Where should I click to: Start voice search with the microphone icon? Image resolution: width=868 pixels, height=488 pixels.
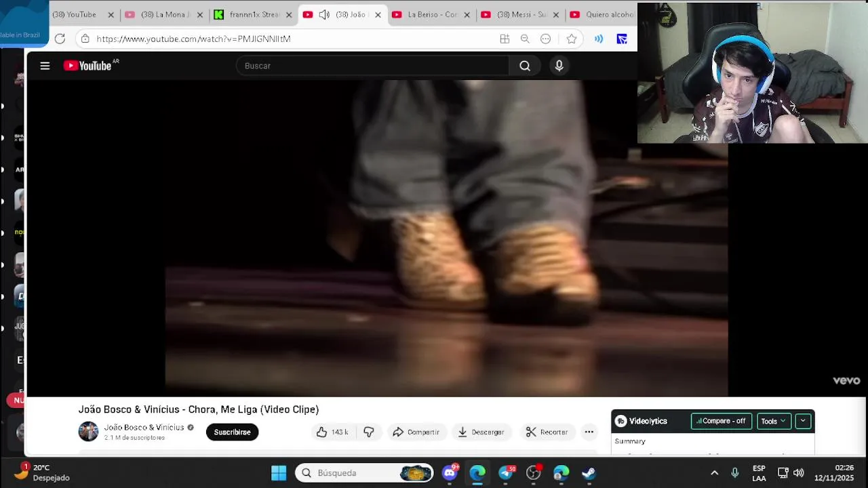click(x=559, y=66)
